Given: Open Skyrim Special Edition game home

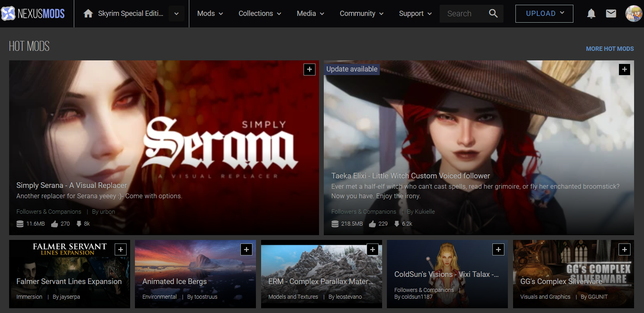Looking at the screenshot, I should (x=131, y=14).
